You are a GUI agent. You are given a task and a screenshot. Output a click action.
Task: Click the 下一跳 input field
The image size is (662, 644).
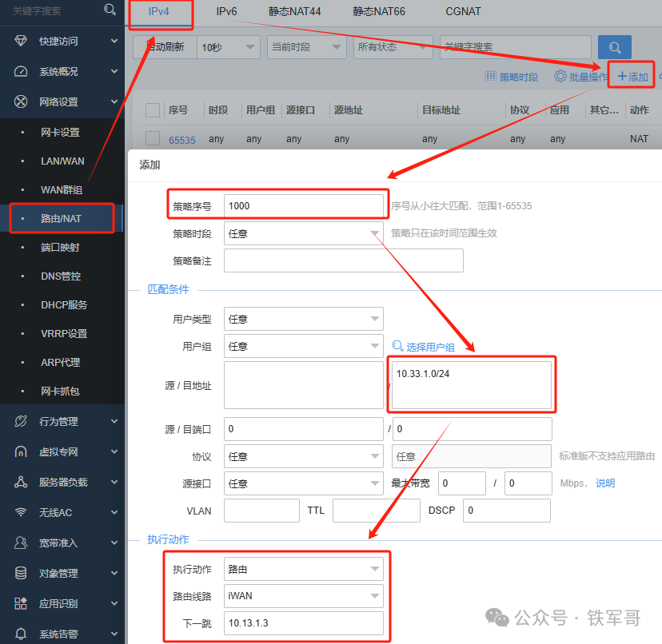point(304,623)
